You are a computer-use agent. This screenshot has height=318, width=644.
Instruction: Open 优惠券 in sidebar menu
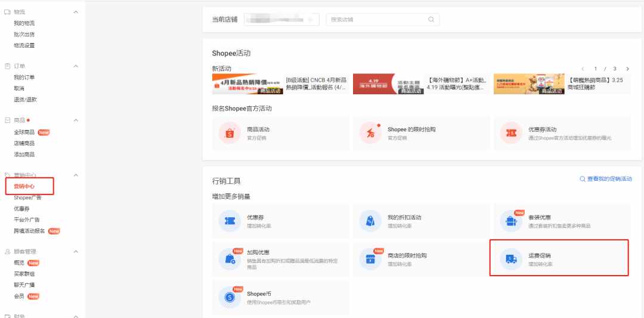pyautogui.click(x=22, y=209)
